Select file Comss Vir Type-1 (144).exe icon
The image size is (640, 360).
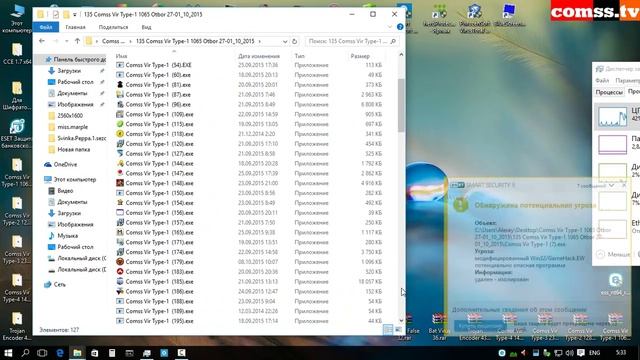pyautogui.click(x=120, y=163)
